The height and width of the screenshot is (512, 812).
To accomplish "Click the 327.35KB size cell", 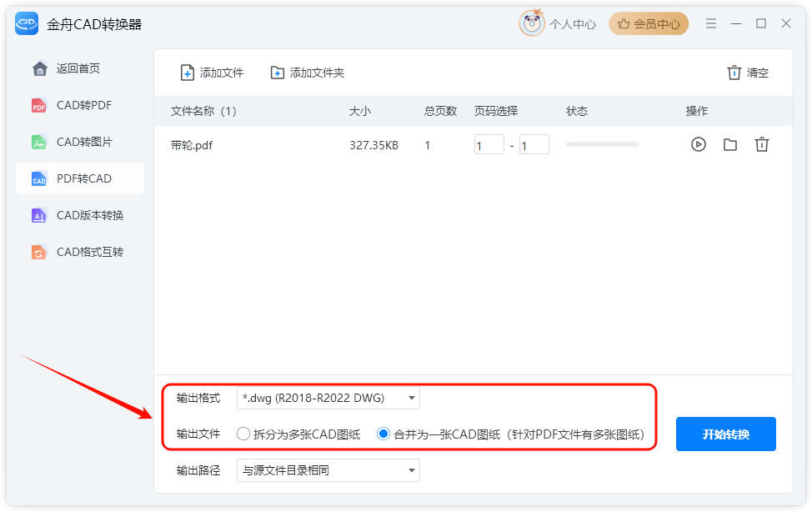I will point(373,146).
